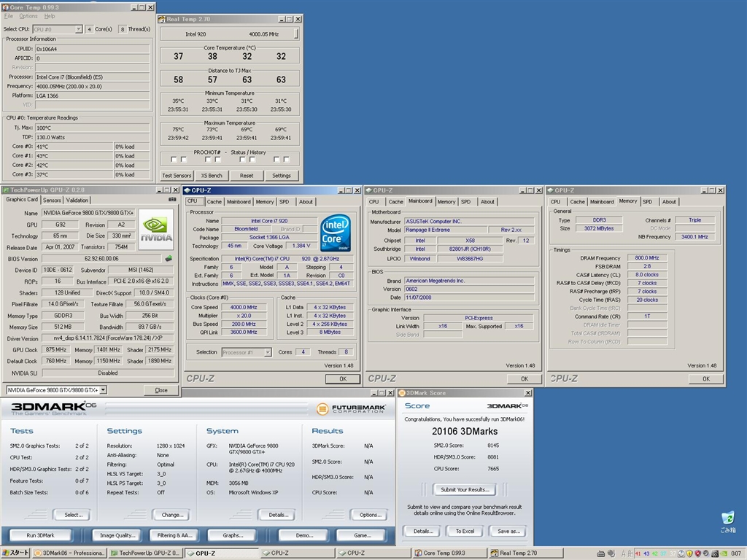This screenshot has height=560, width=747.
Task: Switch to the Sensors tab in GPU-Z
Action: coord(52,200)
